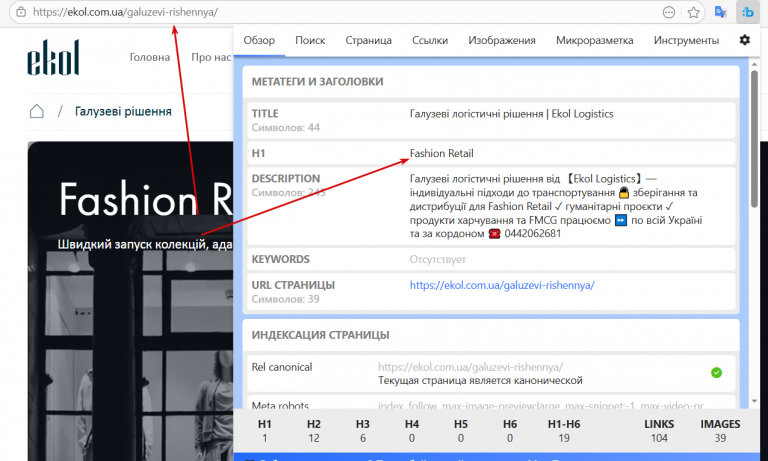Click the Галузеві рішення breadcrumb
Image resolution: width=768 pixels, height=461 pixels.
(x=123, y=111)
